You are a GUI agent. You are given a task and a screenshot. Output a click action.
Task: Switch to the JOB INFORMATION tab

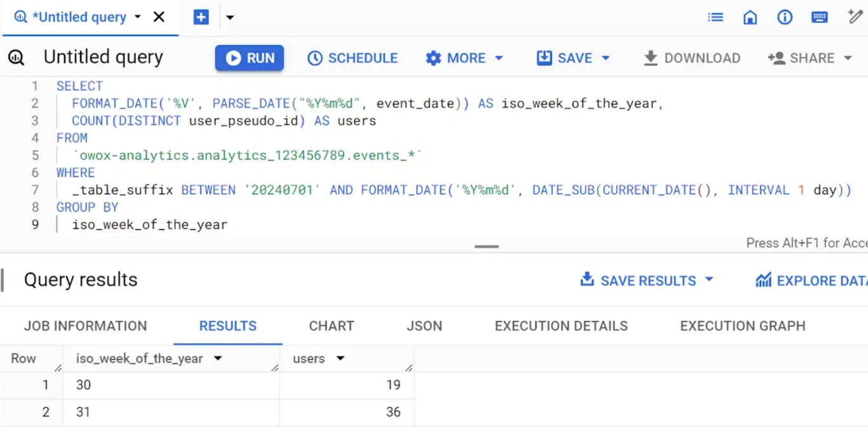tap(85, 326)
